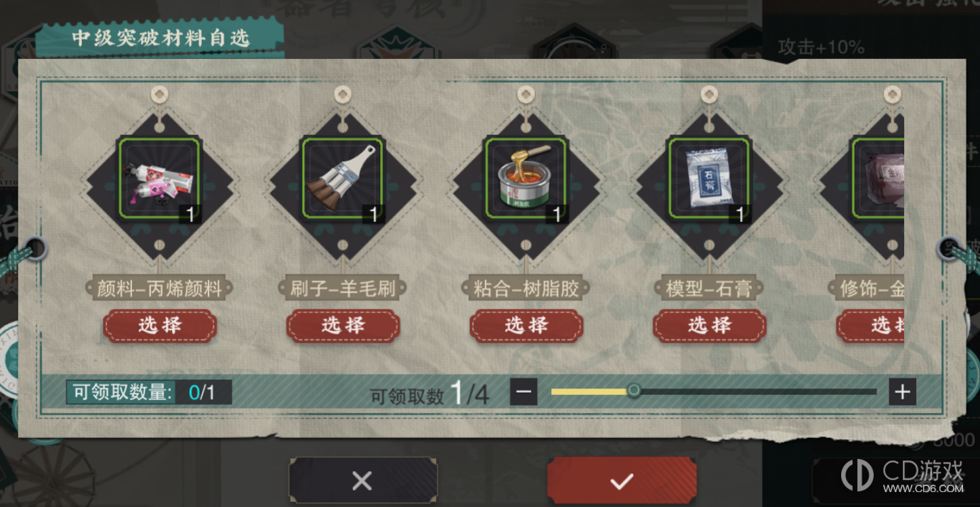Select 颜料-丙烯颜料 with its 选择 button

(x=160, y=326)
